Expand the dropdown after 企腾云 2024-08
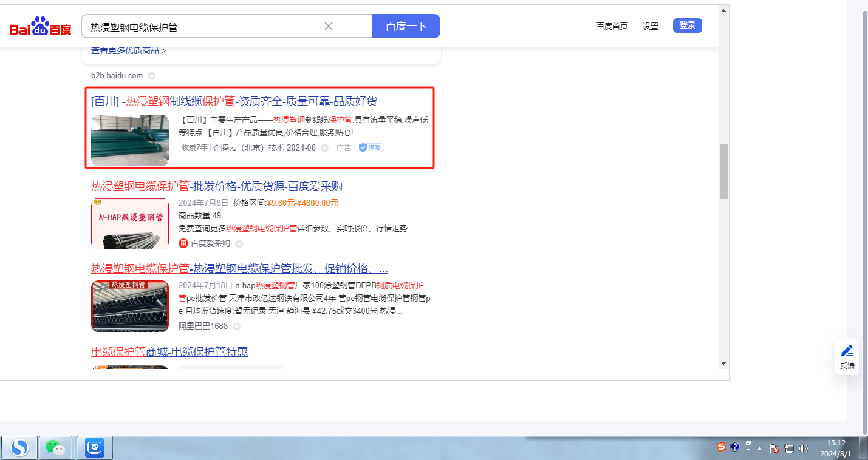 point(324,148)
